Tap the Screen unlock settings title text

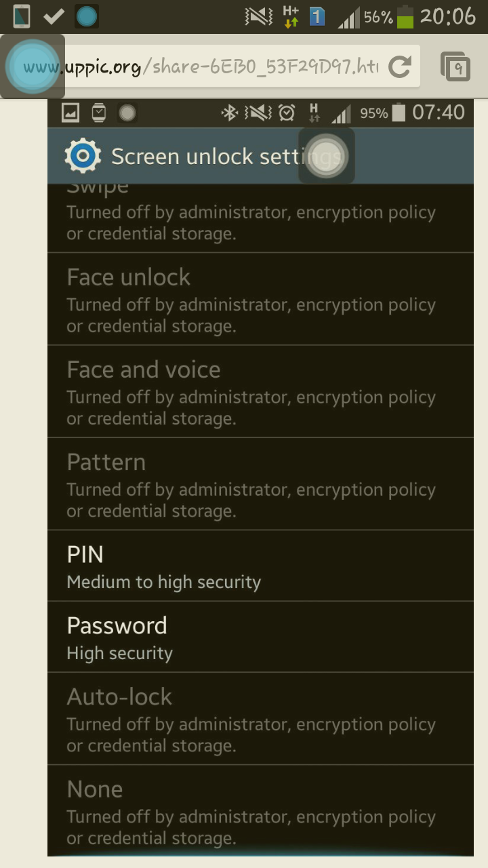tap(226, 157)
